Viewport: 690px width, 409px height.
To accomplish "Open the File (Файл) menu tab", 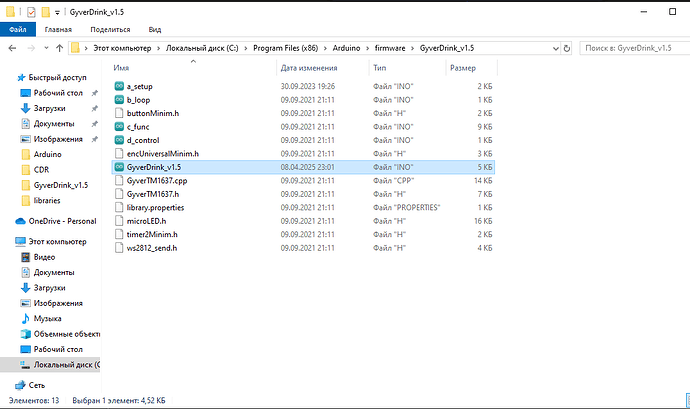I will [x=17, y=30].
